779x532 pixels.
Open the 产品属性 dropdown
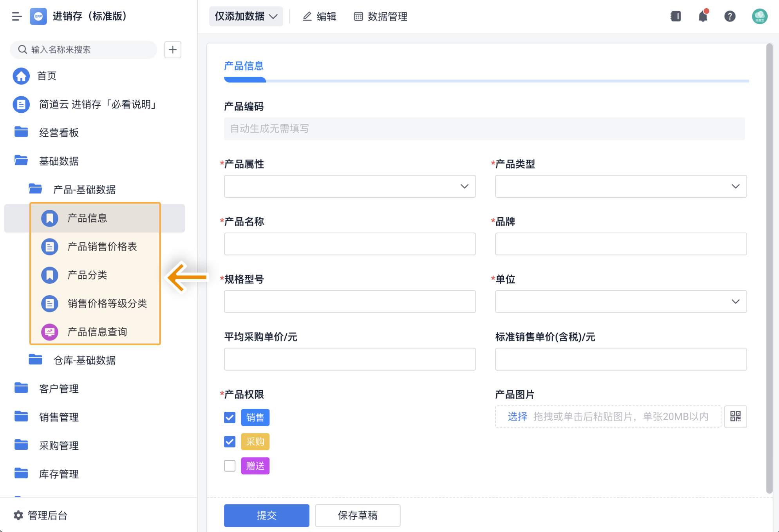coord(349,186)
